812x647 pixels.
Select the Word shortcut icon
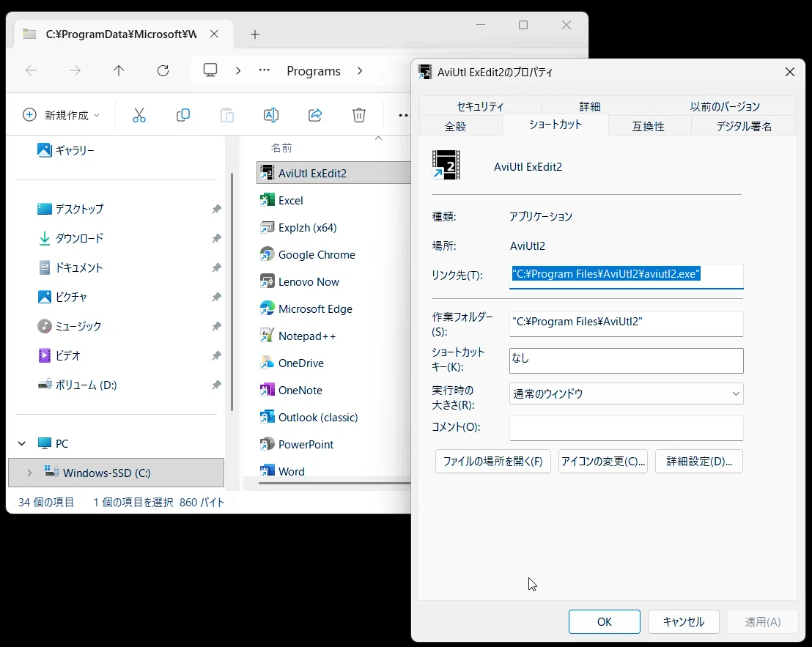coord(267,470)
